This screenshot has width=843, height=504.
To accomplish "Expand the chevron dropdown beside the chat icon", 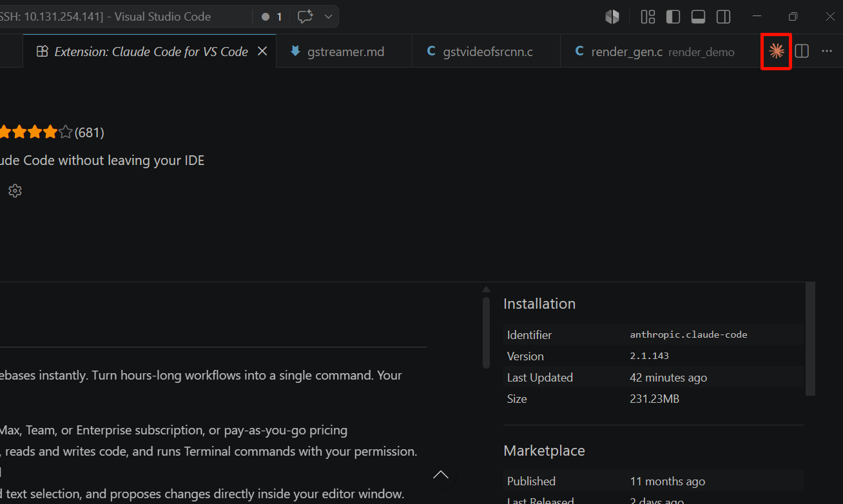I will pos(328,17).
